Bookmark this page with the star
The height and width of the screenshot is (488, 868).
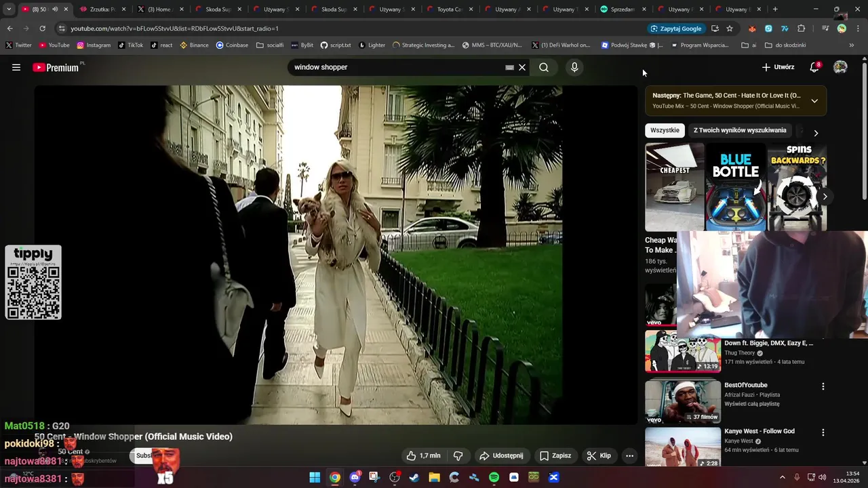[x=730, y=28]
